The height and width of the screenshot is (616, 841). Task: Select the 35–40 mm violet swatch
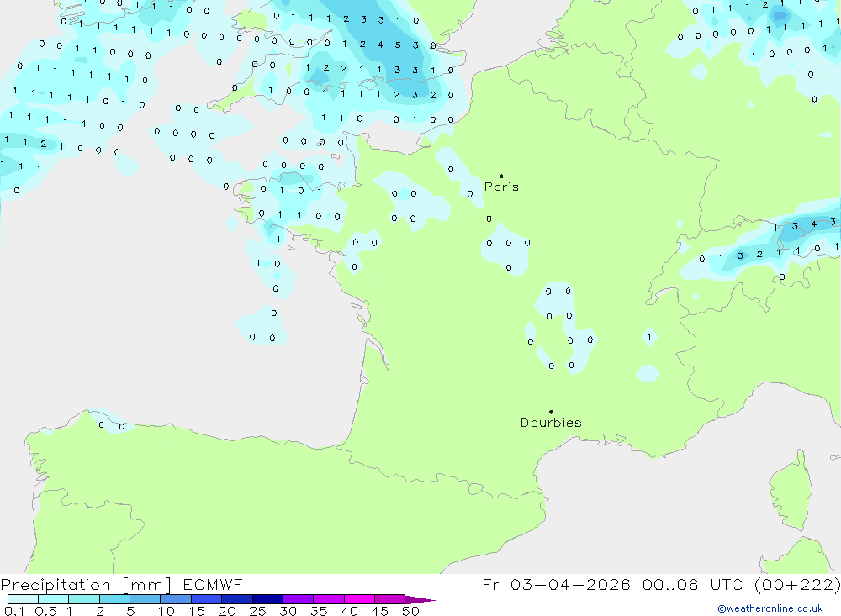point(328,599)
